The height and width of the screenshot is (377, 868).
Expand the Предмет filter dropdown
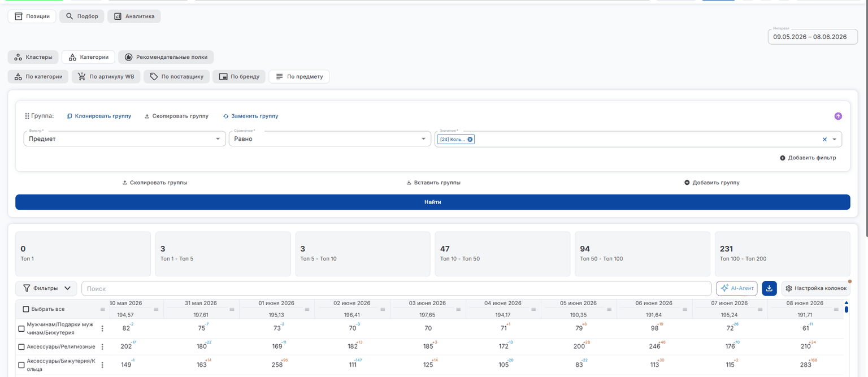[x=125, y=138]
